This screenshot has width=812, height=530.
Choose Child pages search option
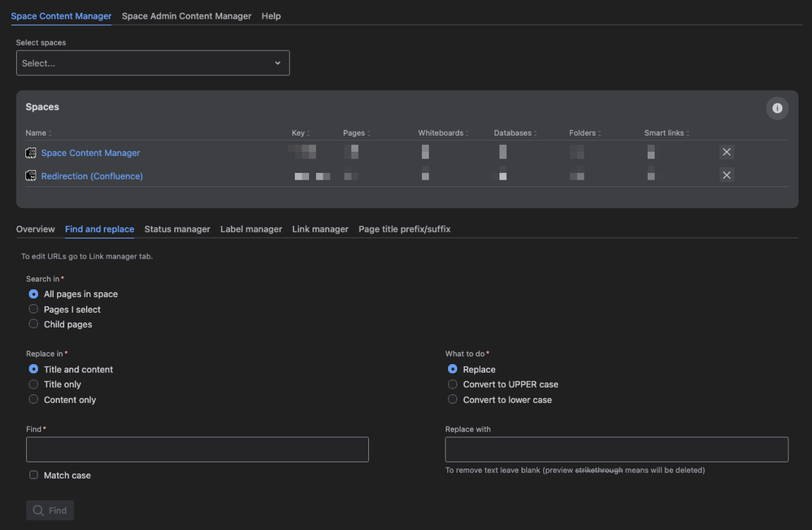point(33,324)
